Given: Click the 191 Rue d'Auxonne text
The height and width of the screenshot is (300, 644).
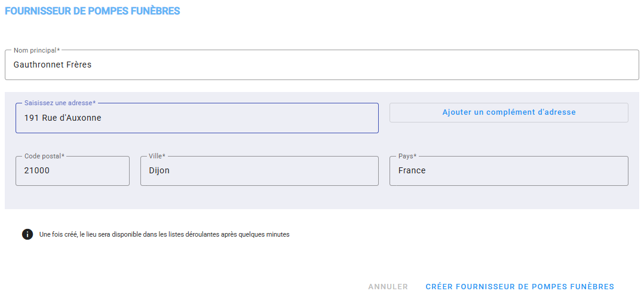Looking at the screenshot, I should coord(63,118).
